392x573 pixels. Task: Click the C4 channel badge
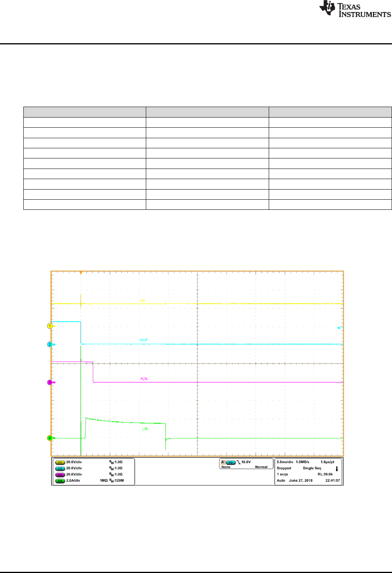click(60, 481)
